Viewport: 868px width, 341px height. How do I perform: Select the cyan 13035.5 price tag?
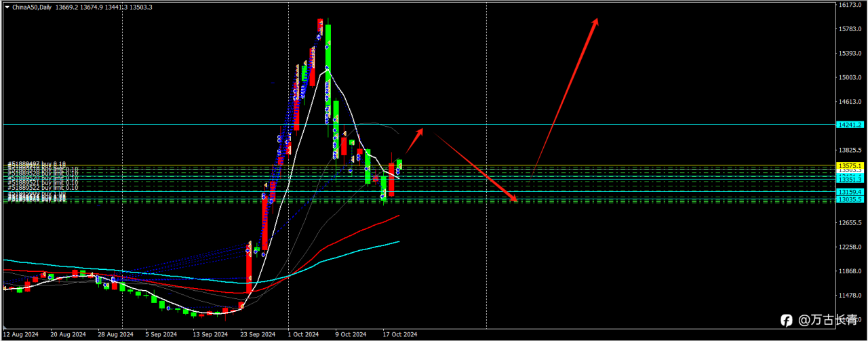click(x=850, y=199)
